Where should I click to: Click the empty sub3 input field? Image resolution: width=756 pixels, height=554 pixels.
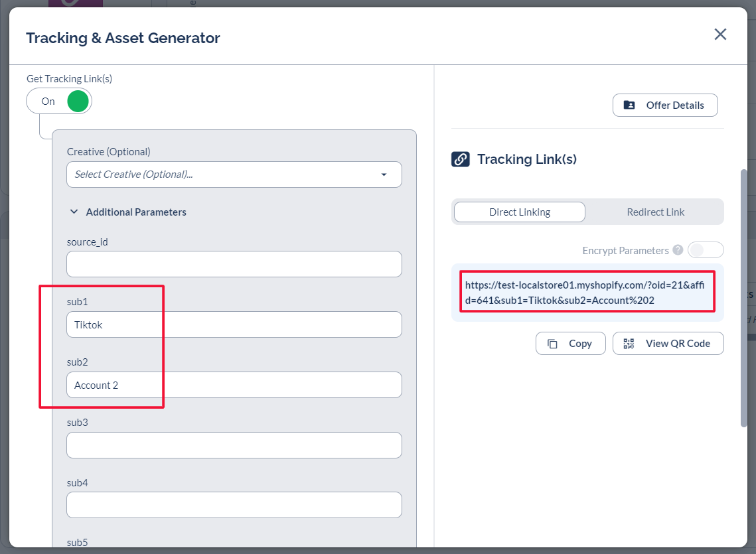point(234,445)
